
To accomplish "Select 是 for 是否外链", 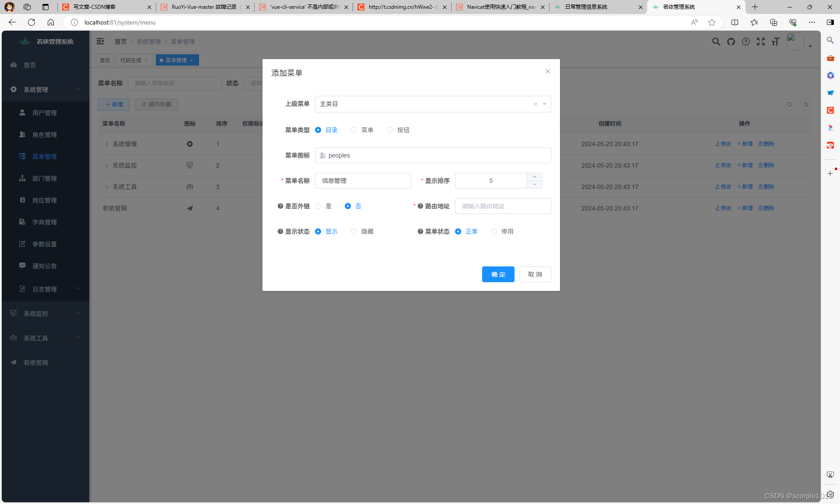I will coord(323,206).
